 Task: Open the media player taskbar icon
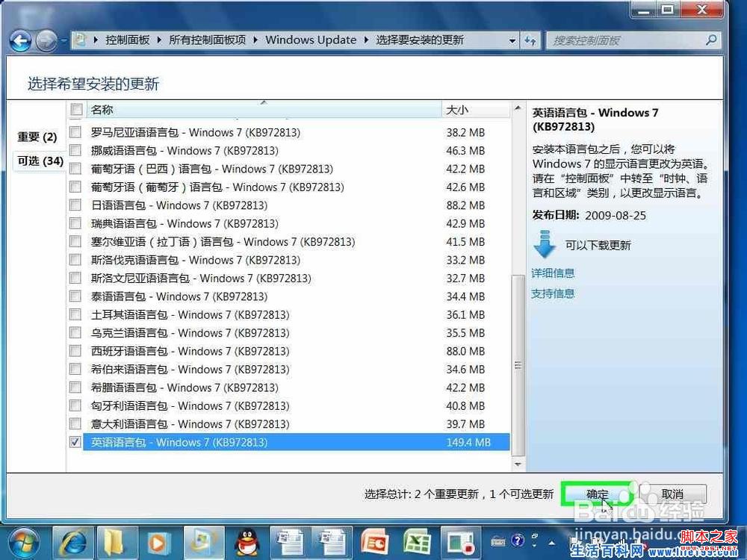point(158,544)
